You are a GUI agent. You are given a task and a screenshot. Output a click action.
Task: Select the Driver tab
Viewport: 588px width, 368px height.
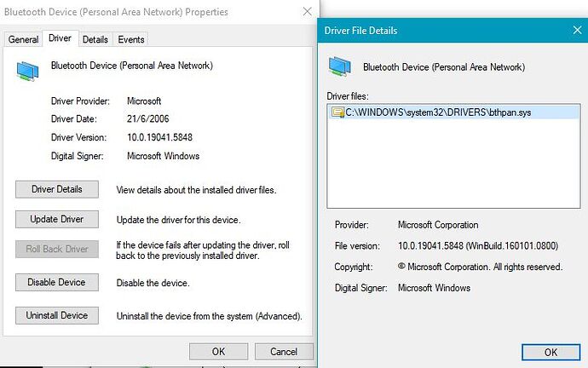coord(60,38)
